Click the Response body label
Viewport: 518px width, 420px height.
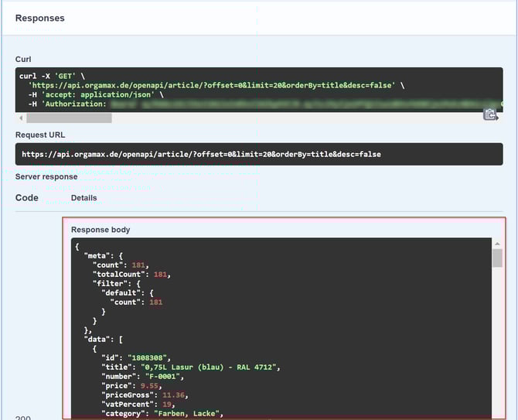[x=101, y=230]
